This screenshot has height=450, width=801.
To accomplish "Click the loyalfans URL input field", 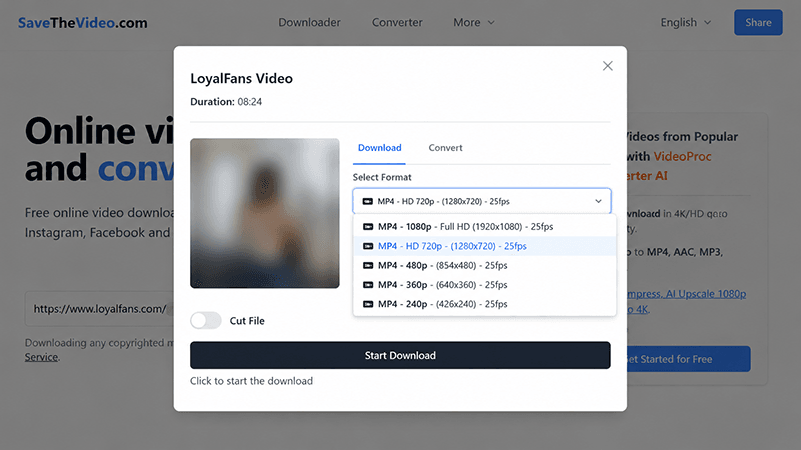I will [x=100, y=309].
